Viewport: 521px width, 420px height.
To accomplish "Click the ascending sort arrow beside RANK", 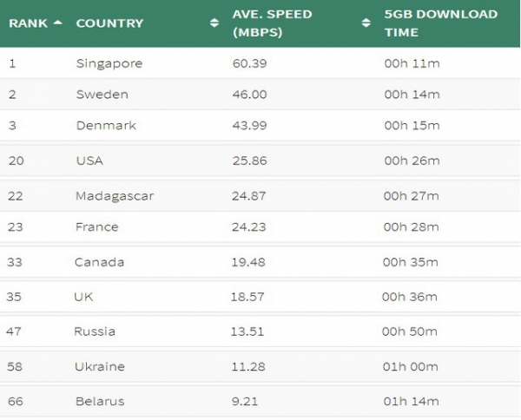I will point(58,23).
